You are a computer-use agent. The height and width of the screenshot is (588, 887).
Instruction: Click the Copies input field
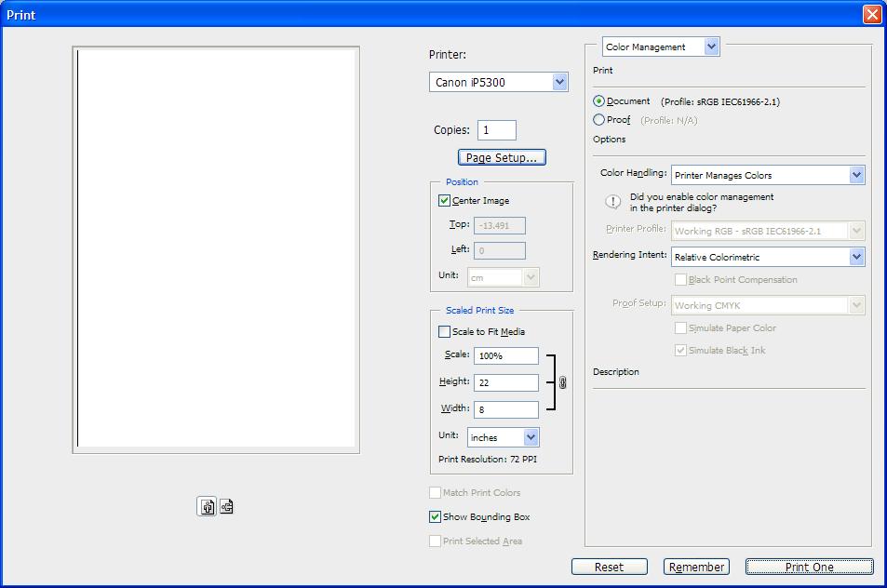497,130
